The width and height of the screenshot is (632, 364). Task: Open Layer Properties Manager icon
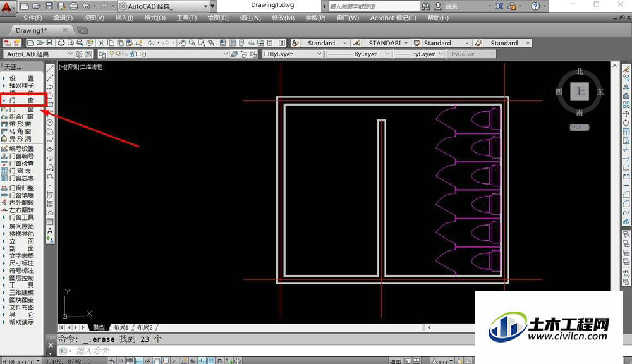tap(102, 54)
